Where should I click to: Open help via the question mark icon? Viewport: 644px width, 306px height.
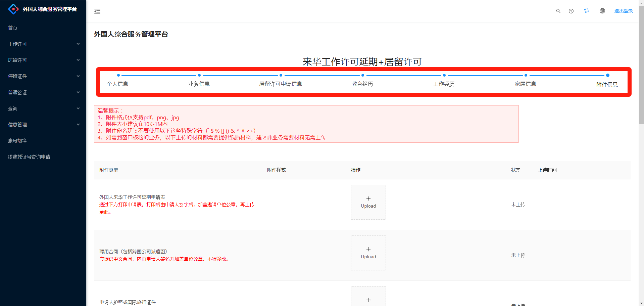coord(571,11)
